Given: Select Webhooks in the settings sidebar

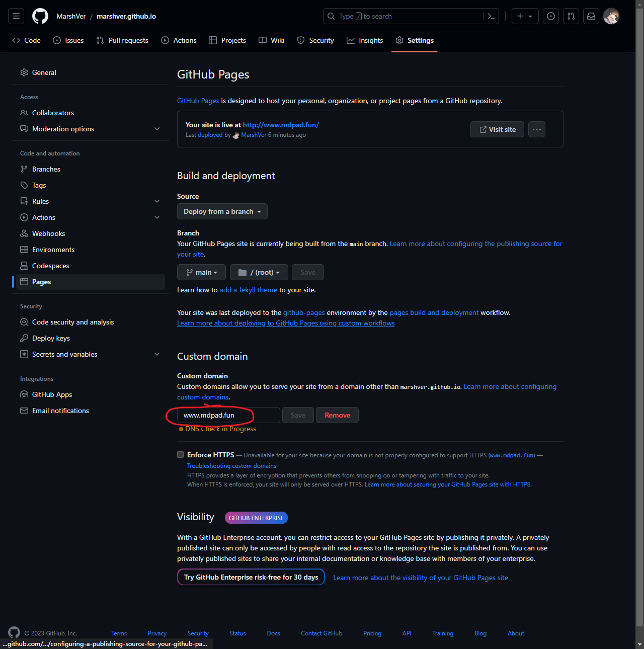Looking at the screenshot, I should (x=48, y=233).
